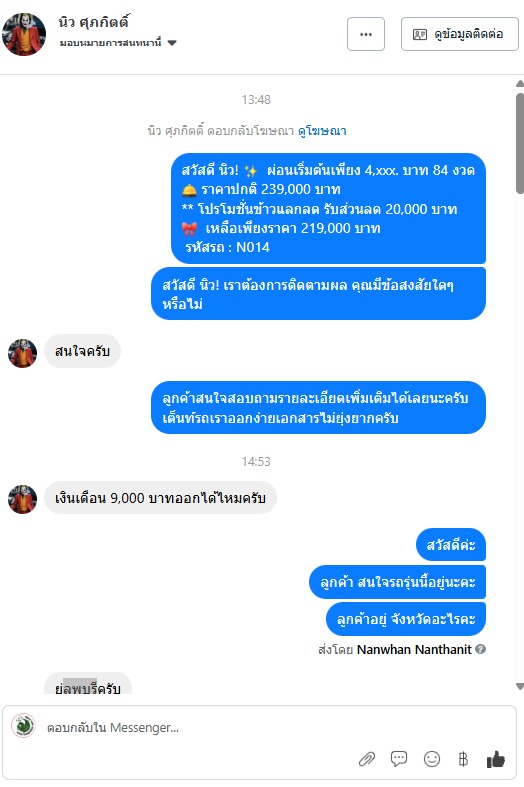The height and width of the screenshot is (787, 524).
Task: Open the contact's Joker profile picture in header
Action: 24,34
